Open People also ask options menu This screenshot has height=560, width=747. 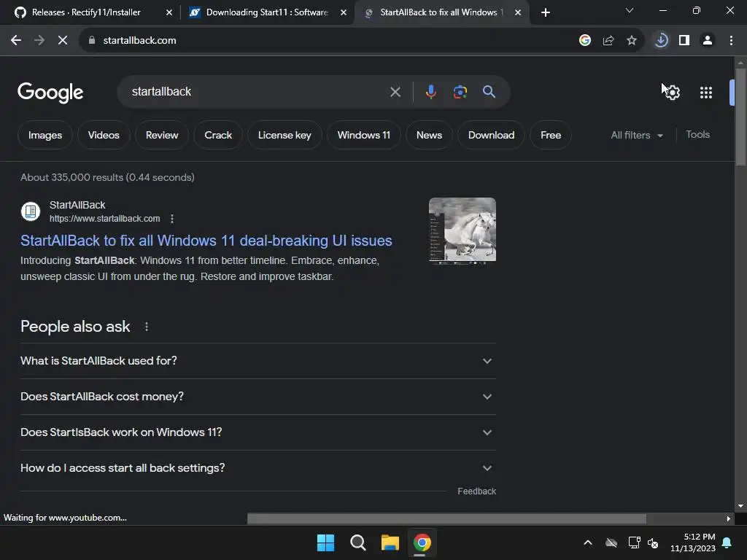[x=146, y=327]
